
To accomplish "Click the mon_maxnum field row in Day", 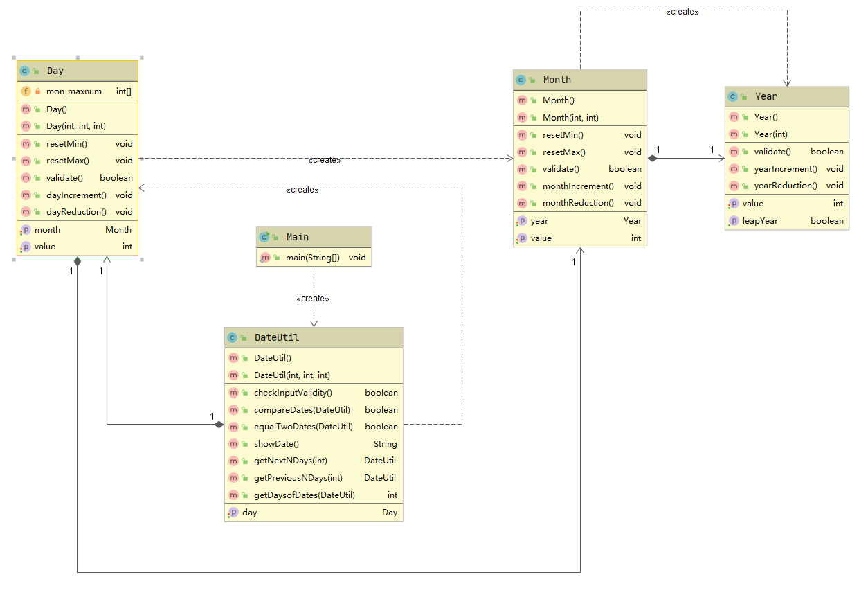I will pos(77,91).
